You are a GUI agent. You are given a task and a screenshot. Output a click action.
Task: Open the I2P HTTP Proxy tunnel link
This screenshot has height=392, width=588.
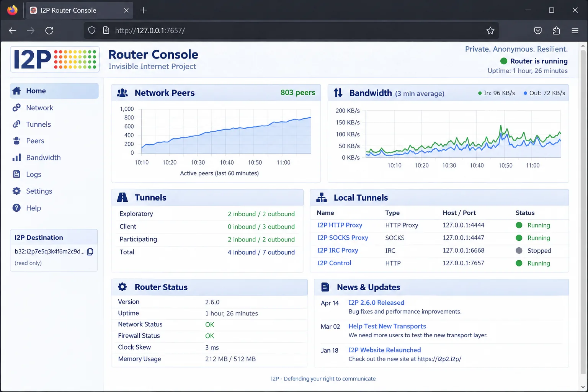coord(340,225)
